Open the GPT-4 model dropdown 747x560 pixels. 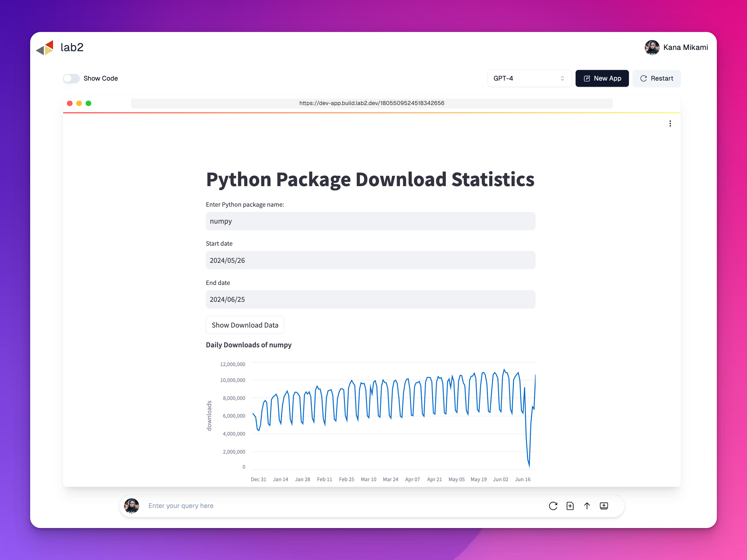[529, 78]
